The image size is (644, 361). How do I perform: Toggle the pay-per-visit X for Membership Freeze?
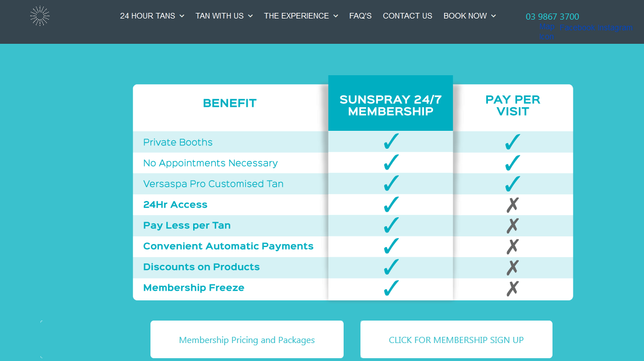[x=512, y=287]
